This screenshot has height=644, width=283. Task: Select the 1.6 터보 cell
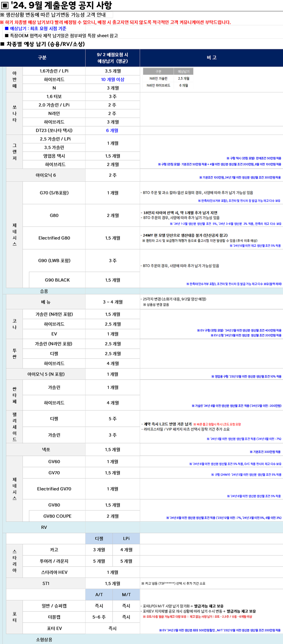pyautogui.click(x=54, y=96)
